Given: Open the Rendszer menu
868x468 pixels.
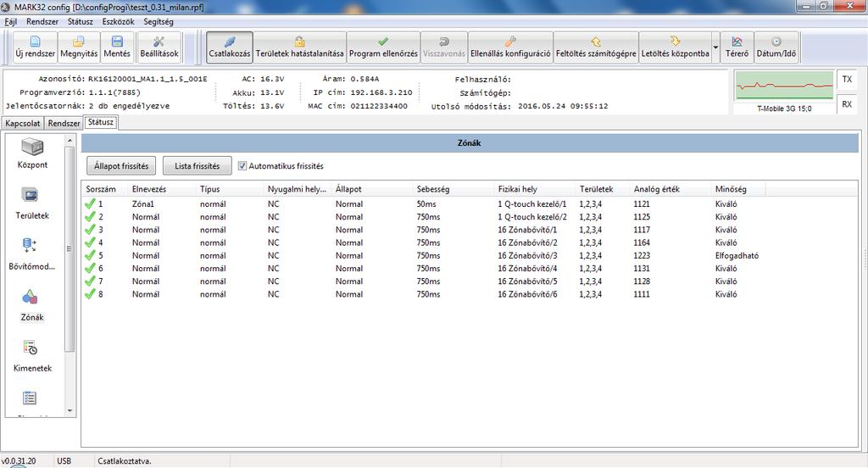Looking at the screenshot, I should tap(42, 21).
